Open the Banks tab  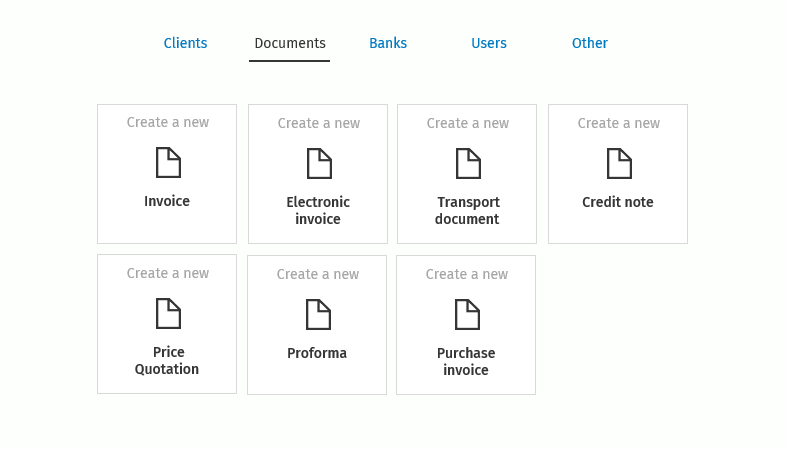pyautogui.click(x=388, y=43)
